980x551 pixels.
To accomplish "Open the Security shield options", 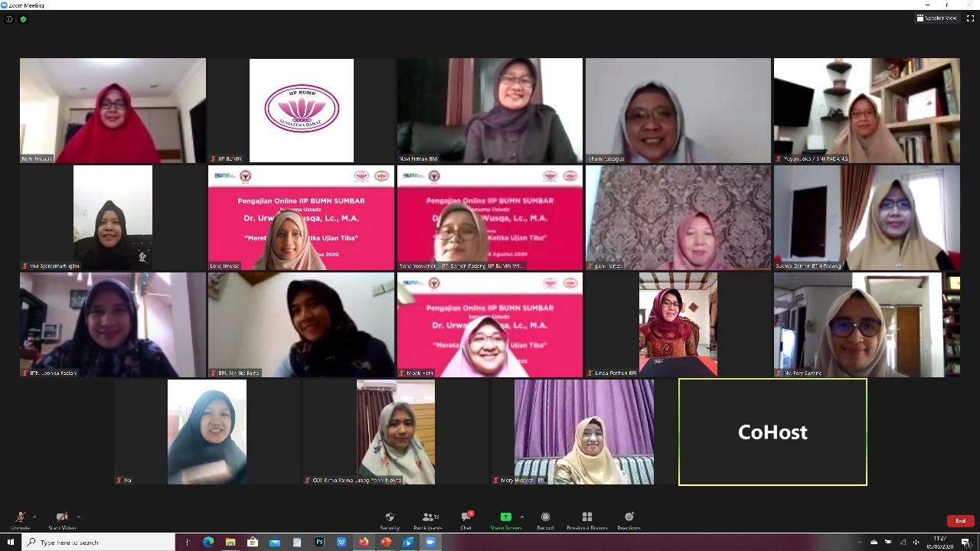I will pyautogui.click(x=390, y=520).
